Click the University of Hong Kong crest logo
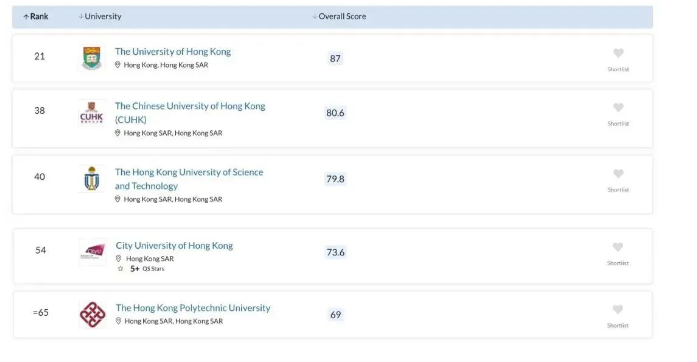Image resolution: width=697 pixels, height=362 pixels. (92, 58)
